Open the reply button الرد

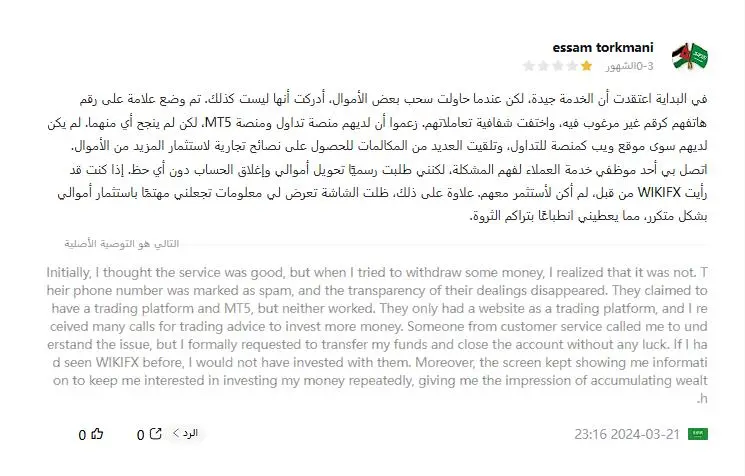coord(190,433)
